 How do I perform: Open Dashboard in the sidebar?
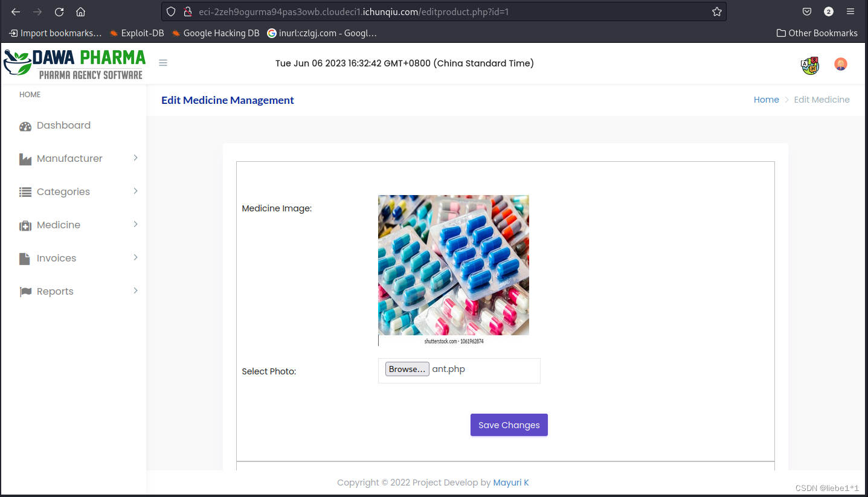73,126
